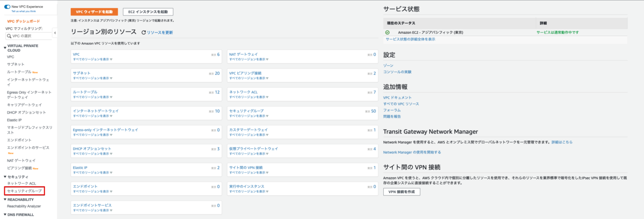644x219 pixels.
Task: Open キャリアゲートウェイ in the sidebar
Action: click(24, 105)
